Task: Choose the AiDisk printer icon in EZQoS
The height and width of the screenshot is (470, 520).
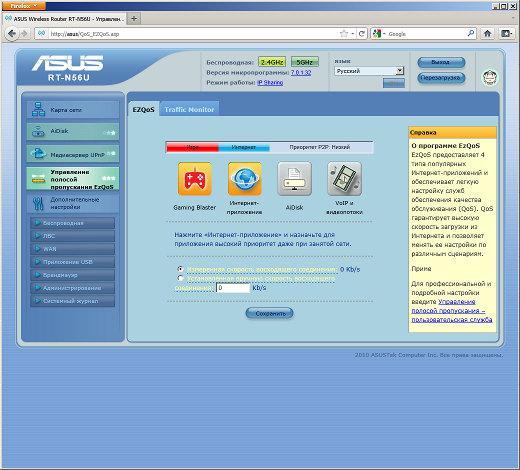Action: 294,179
